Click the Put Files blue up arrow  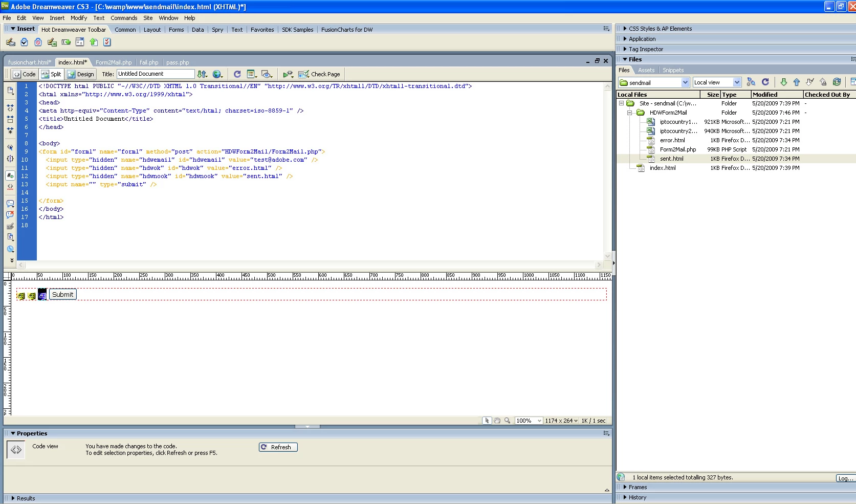(797, 82)
